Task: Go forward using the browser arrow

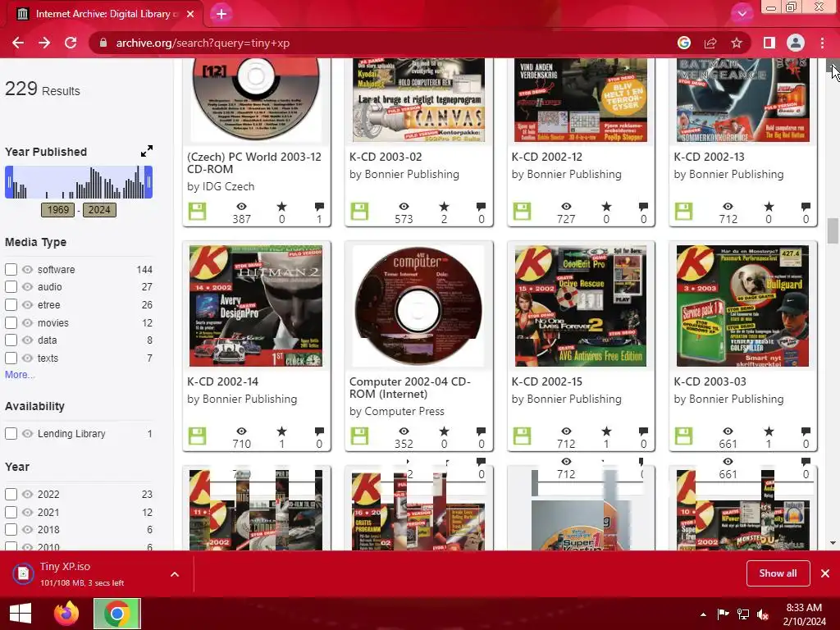Action: [x=44, y=43]
